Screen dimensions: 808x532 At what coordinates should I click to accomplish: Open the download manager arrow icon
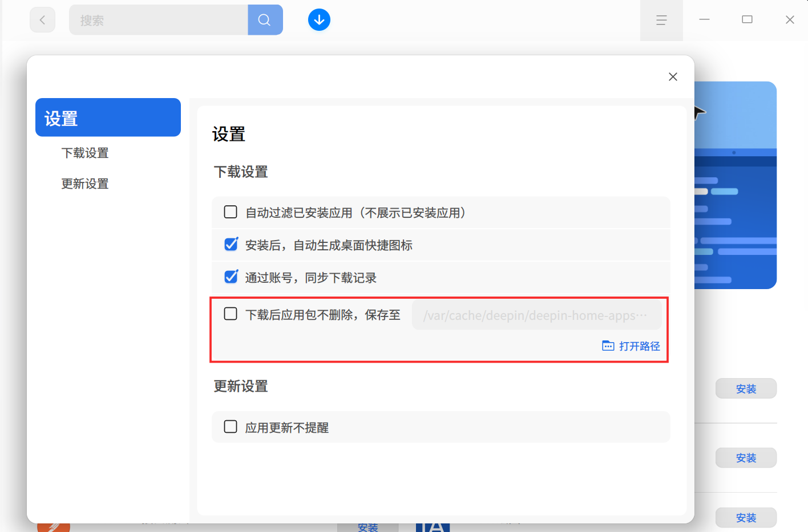point(319,20)
